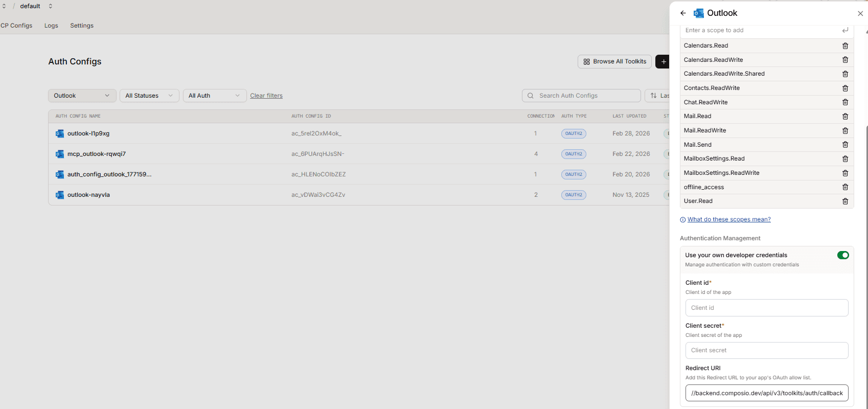Screen dimensions: 868x409
Task: Open the auth_config_outlook_177159... auth config
Action: (x=109, y=174)
